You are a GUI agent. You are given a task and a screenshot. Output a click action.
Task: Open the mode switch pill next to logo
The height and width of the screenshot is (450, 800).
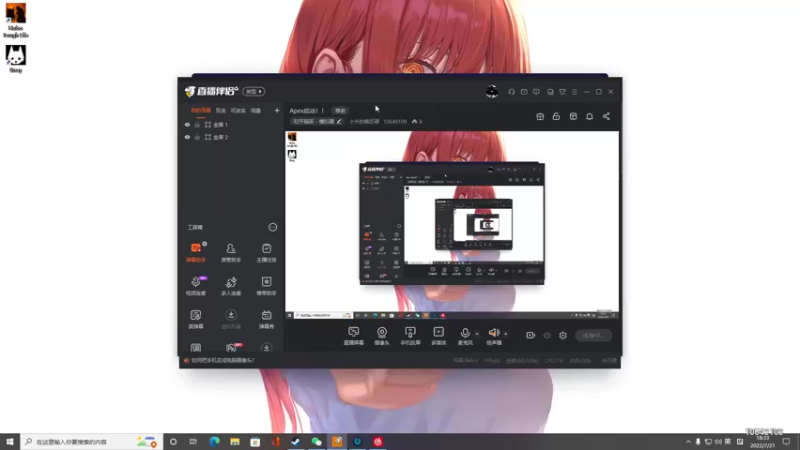pos(254,91)
